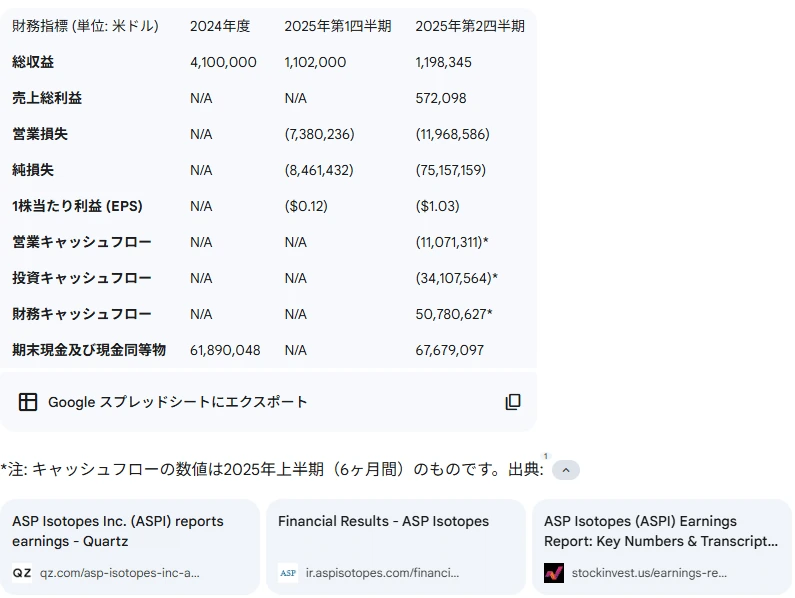Click the 1,102,000 revenue cell

point(315,62)
